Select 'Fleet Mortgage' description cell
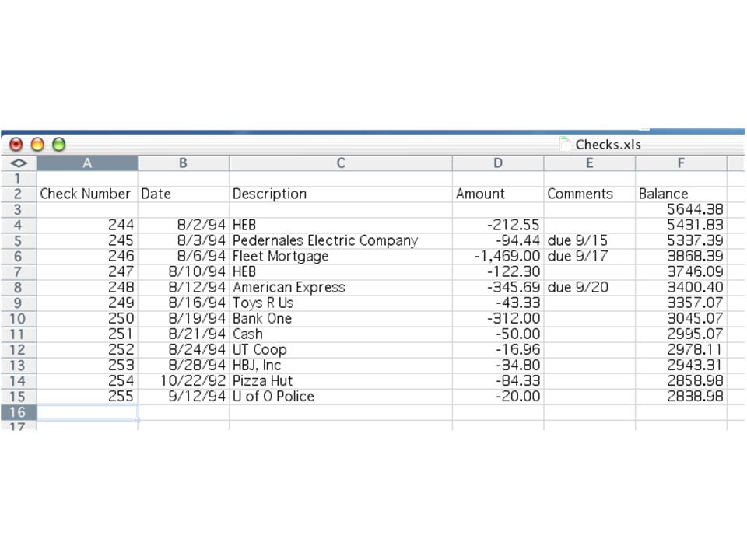747x560 pixels. point(341,257)
